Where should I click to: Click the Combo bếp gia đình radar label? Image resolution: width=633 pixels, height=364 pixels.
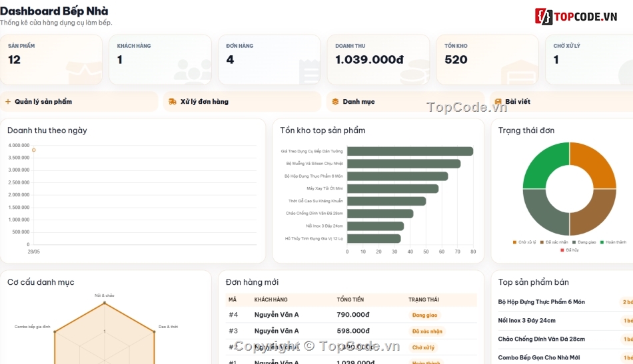click(32, 327)
